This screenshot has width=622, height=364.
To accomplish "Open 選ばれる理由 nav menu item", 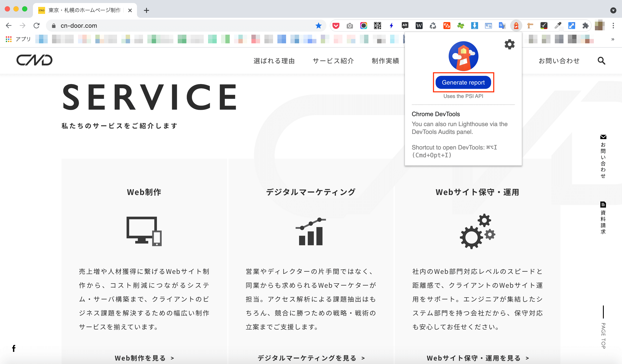I will pyautogui.click(x=274, y=61).
